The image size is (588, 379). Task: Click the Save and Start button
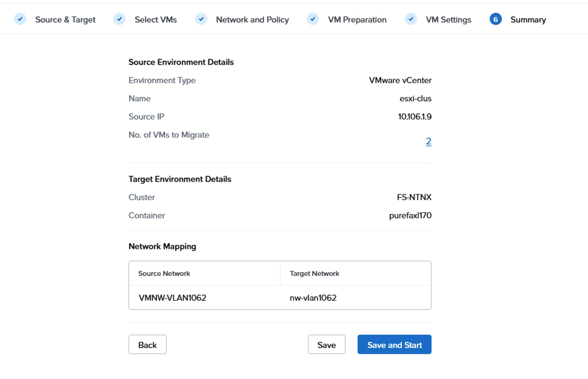pyautogui.click(x=394, y=345)
